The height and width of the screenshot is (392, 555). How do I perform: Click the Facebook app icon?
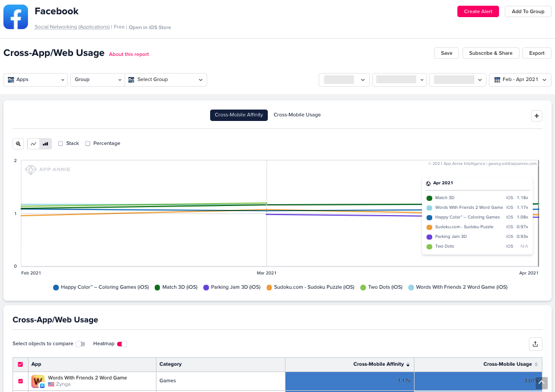pos(15,17)
